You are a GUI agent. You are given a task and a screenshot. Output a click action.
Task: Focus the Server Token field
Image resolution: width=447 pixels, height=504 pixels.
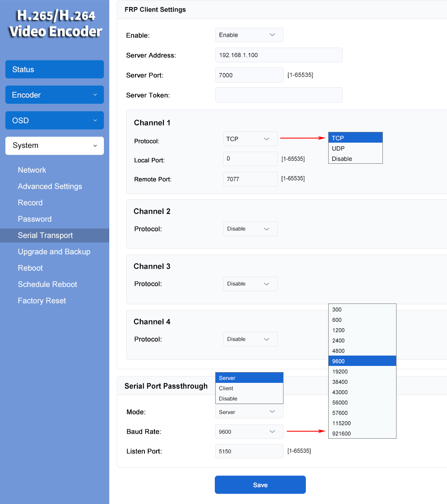tap(279, 95)
